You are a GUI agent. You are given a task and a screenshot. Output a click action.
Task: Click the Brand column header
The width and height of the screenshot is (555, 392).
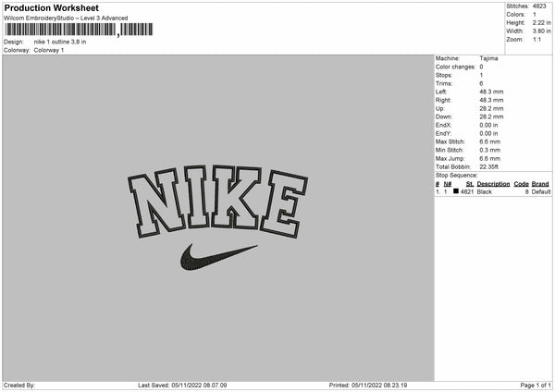pos(540,184)
